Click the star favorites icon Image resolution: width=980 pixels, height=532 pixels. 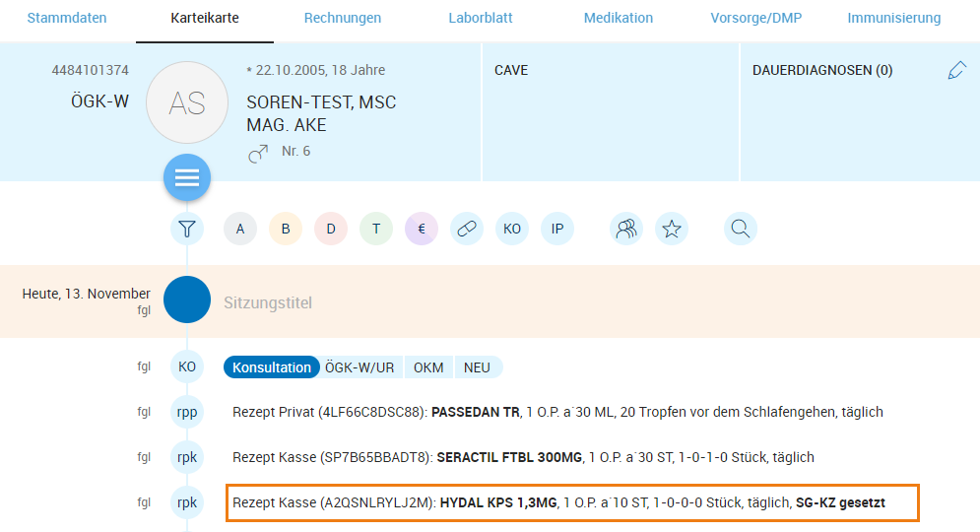pyautogui.click(x=672, y=230)
